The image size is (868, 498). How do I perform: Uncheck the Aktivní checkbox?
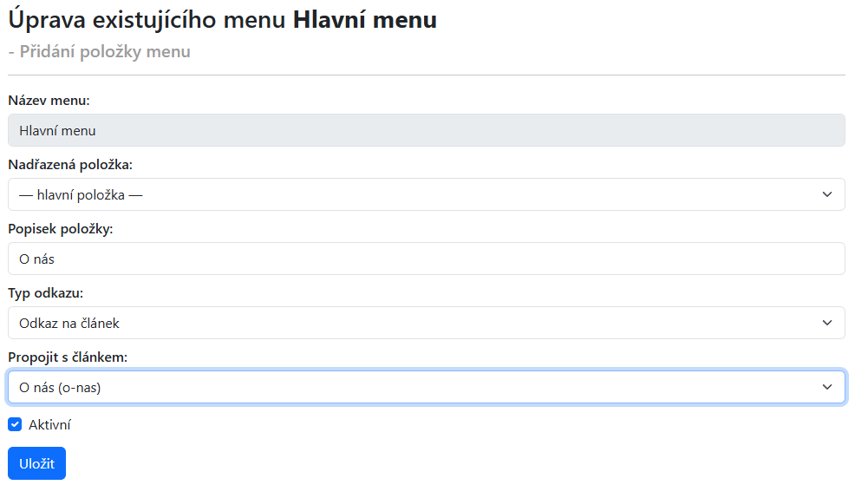pyautogui.click(x=15, y=425)
